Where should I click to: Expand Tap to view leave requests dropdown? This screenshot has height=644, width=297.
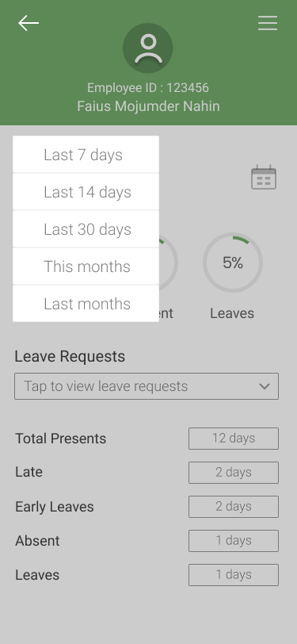point(147,386)
